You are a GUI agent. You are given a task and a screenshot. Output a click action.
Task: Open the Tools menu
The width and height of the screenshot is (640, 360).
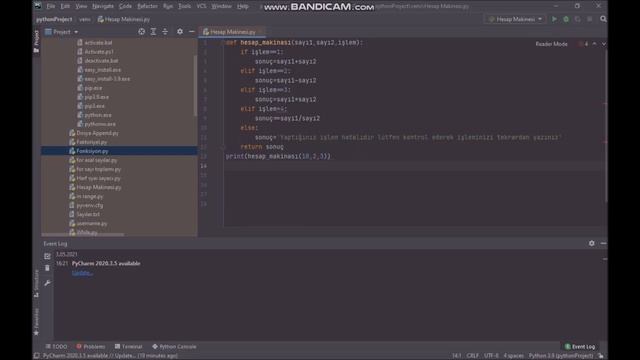point(184,6)
